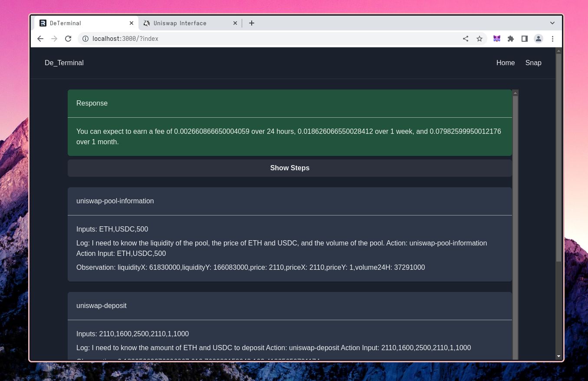This screenshot has height=381, width=588.
Task: Switch to the DeTerminal tab
Action: tap(86, 23)
